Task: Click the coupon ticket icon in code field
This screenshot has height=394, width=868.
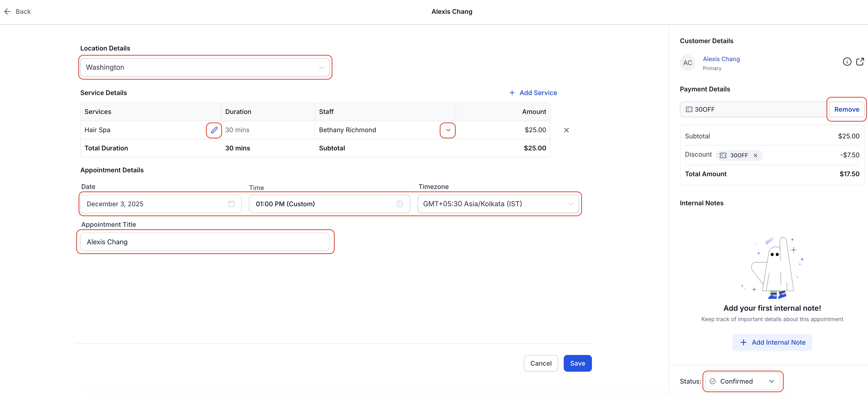Action: (689, 109)
